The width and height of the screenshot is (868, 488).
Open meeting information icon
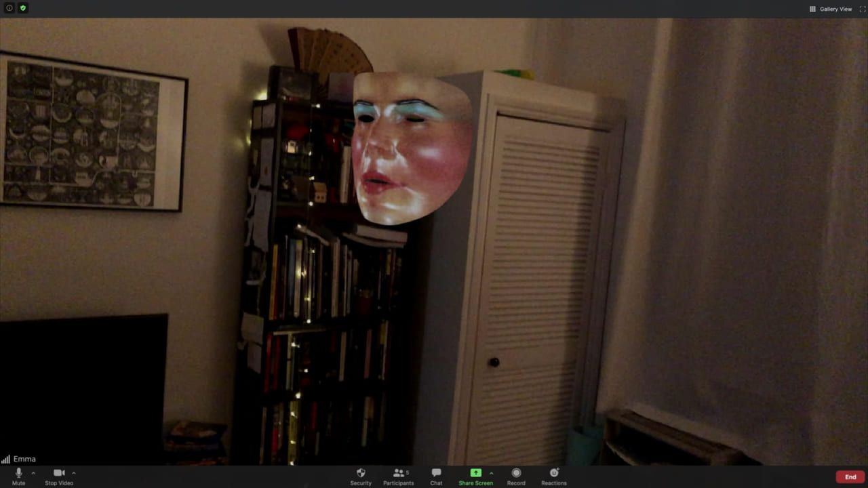point(9,8)
